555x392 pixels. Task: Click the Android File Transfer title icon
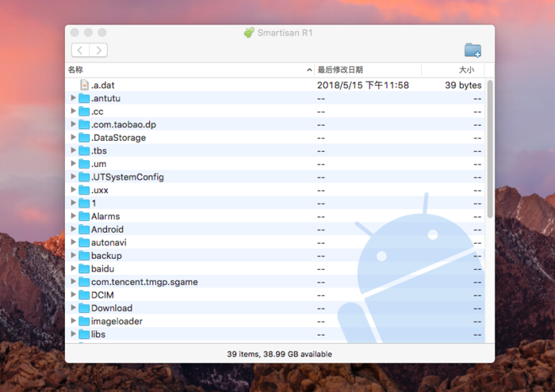(x=249, y=32)
